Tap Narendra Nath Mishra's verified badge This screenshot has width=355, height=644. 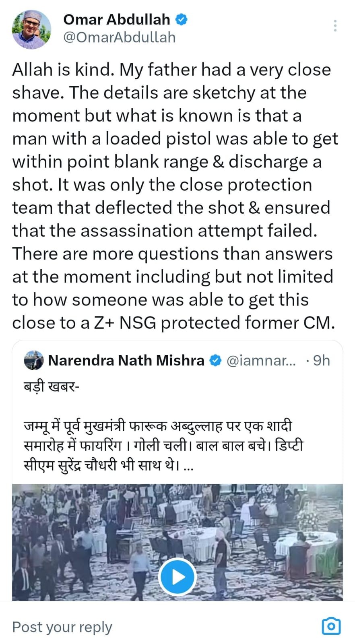(x=216, y=361)
